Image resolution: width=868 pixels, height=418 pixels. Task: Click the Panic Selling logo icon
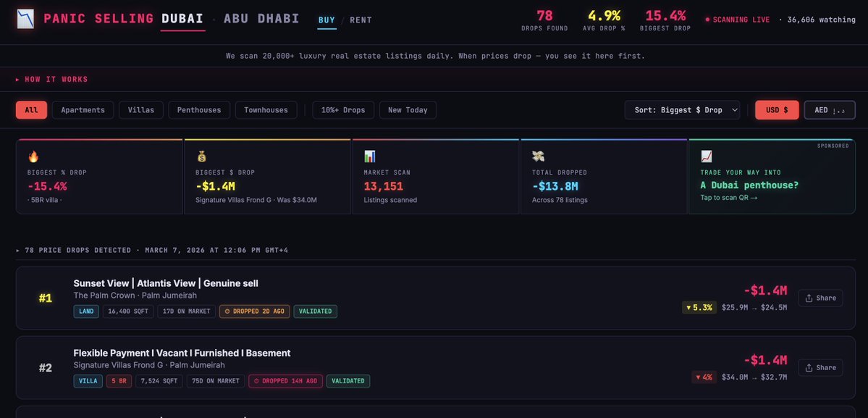click(x=25, y=19)
